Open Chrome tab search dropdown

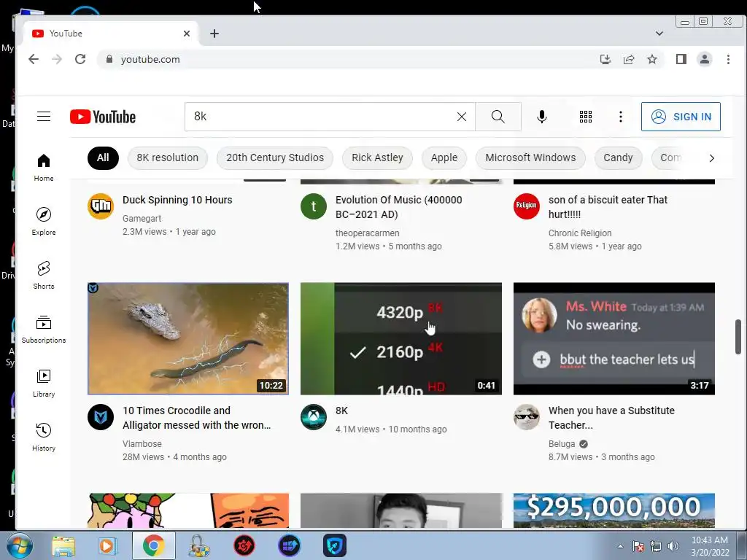(x=659, y=34)
